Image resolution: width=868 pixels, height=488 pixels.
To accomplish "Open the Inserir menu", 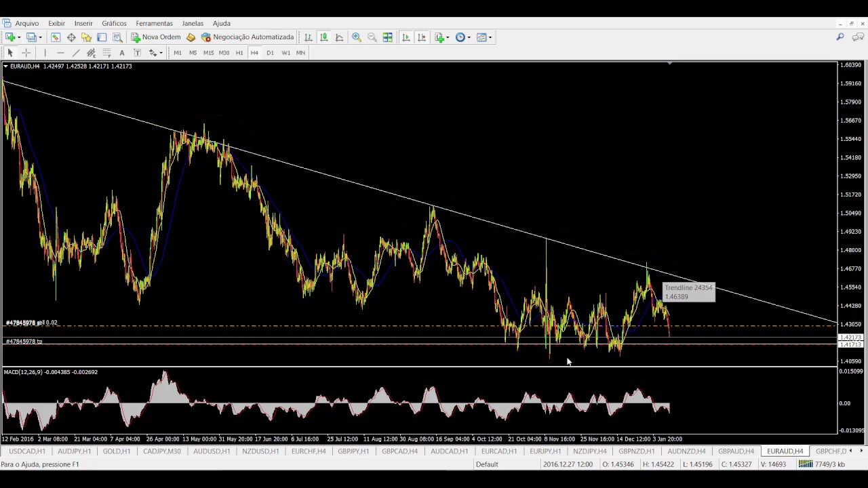I will (83, 23).
